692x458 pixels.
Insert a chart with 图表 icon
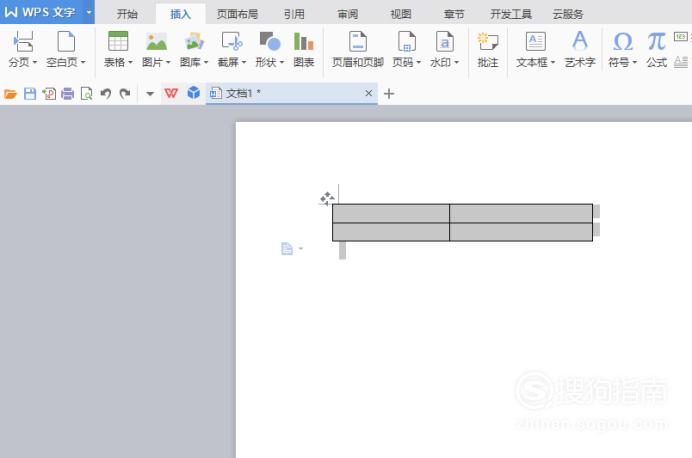click(x=304, y=41)
